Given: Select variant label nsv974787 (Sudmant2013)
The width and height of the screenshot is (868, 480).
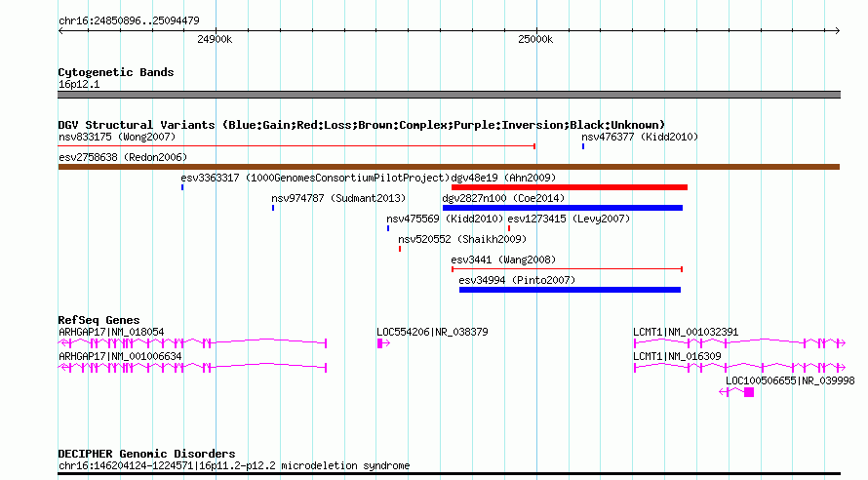Looking at the screenshot, I should [x=338, y=199].
